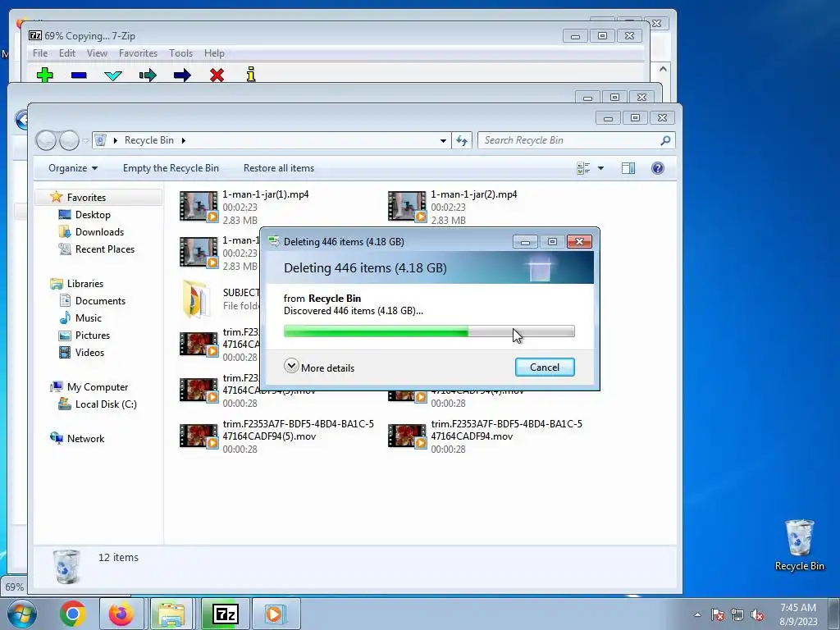
Task: Open the Help menu in 7-Zip
Action: (x=214, y=53)
